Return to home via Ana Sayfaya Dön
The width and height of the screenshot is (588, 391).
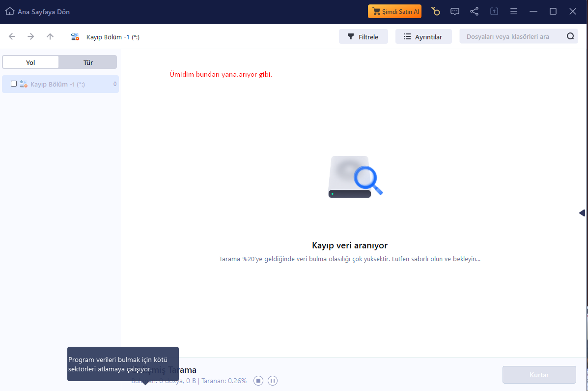tap(37, 12)
